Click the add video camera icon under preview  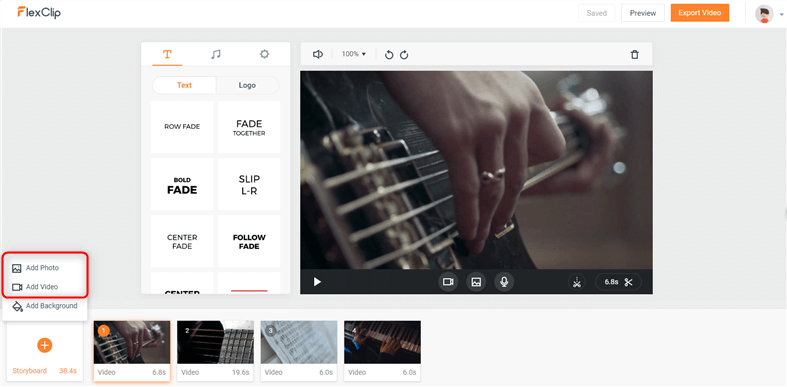coord(448,282)
